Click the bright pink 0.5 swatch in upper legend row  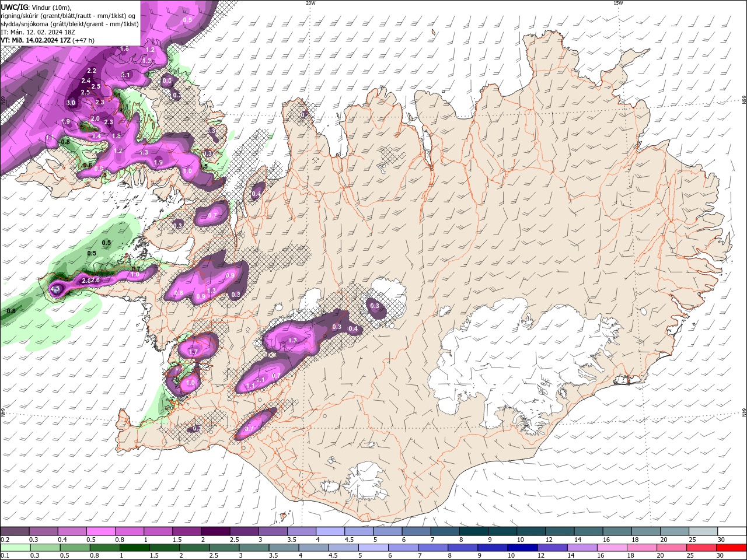101,531
